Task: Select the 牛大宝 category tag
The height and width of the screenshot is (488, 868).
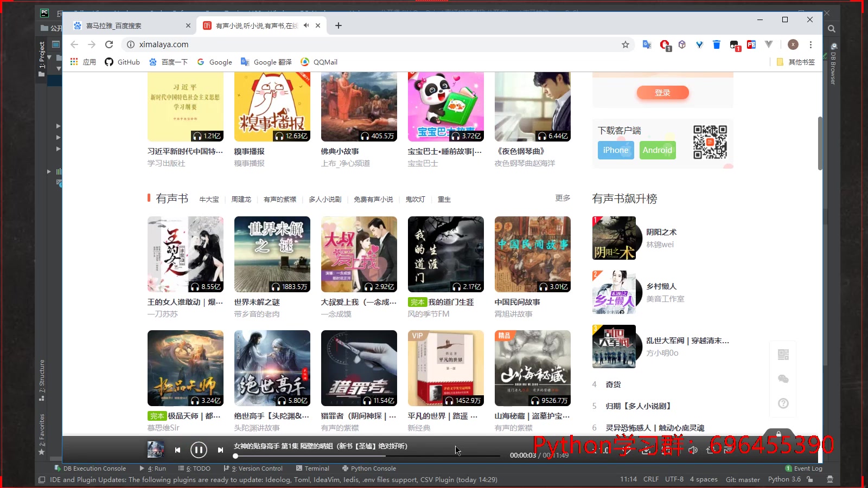Action: coord(209,200)
